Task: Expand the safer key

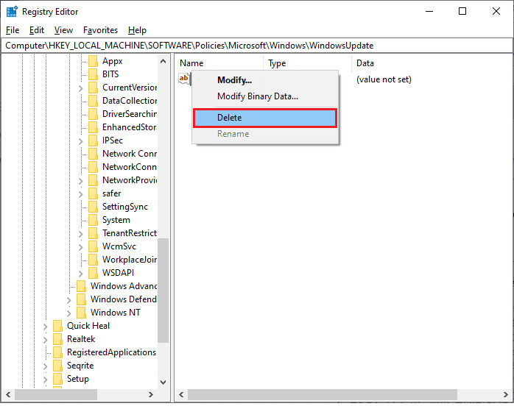Action: [x=81, y=194]
